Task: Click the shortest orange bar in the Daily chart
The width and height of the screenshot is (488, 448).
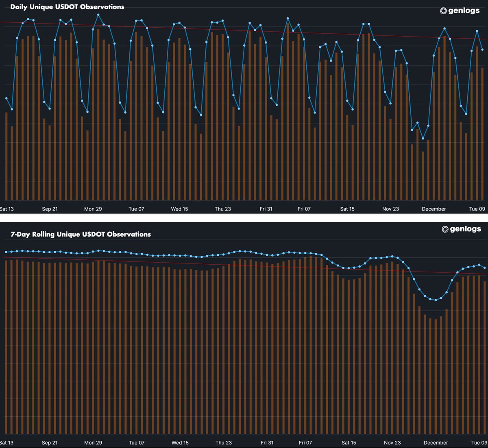Action: coord(423,176)
